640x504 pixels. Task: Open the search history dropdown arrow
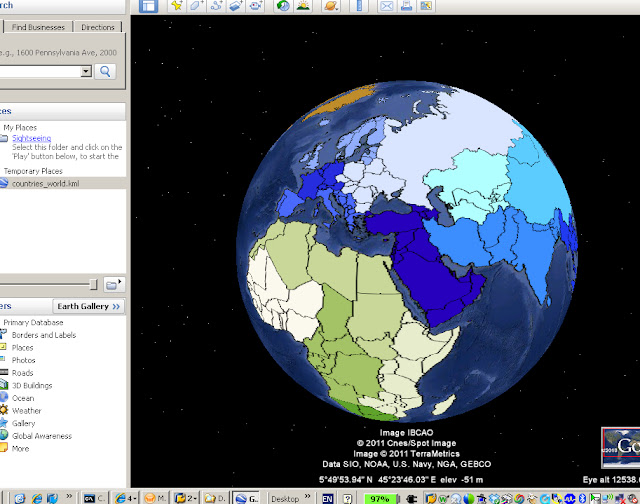pyautogui.click(x=86, y=71)
